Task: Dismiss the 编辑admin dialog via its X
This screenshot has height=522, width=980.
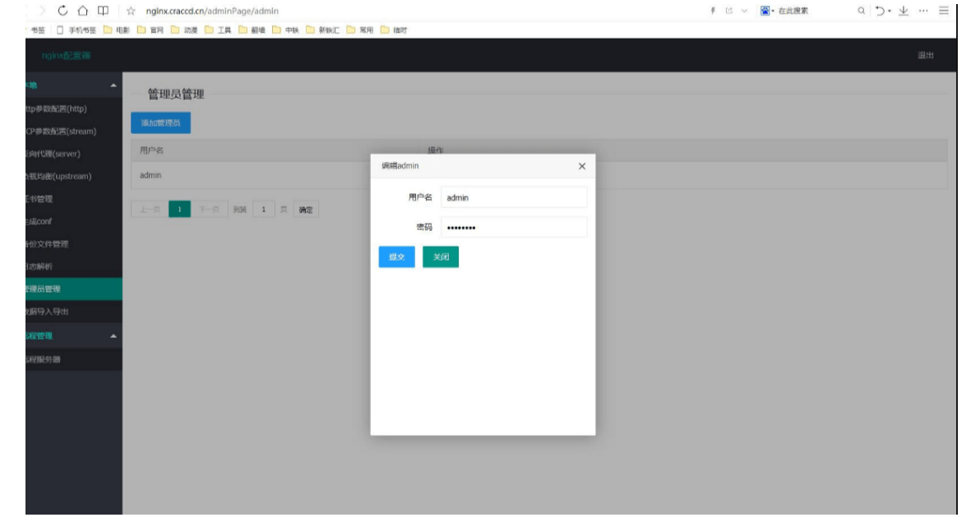Action: point(583,167)
